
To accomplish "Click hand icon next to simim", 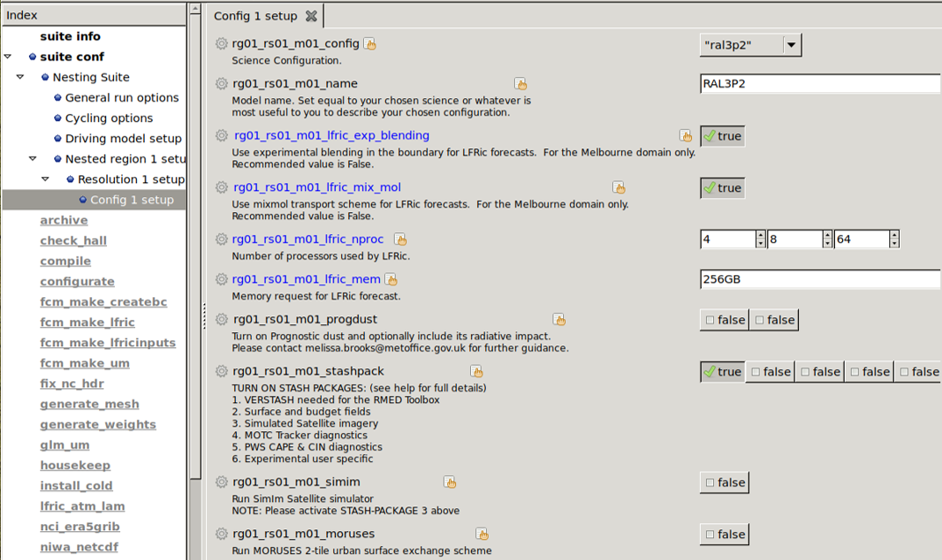I will 450,482.
